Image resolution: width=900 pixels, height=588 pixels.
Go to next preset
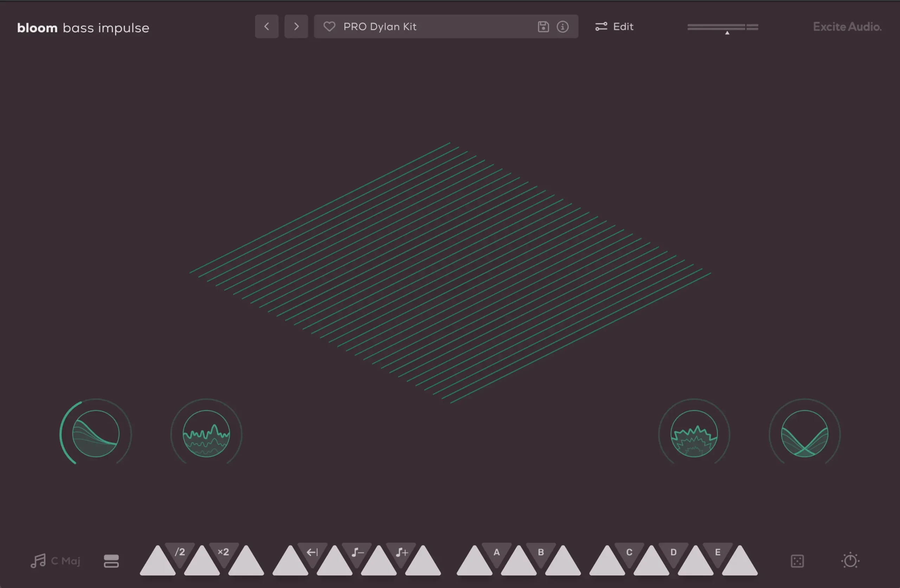tap(296, 26)
